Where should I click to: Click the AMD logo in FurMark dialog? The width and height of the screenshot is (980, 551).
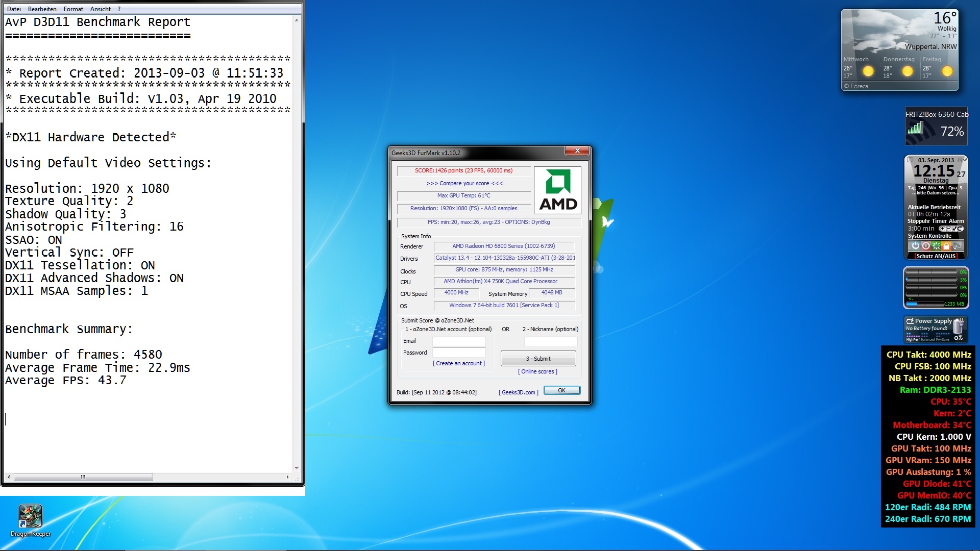pos(557,190)
